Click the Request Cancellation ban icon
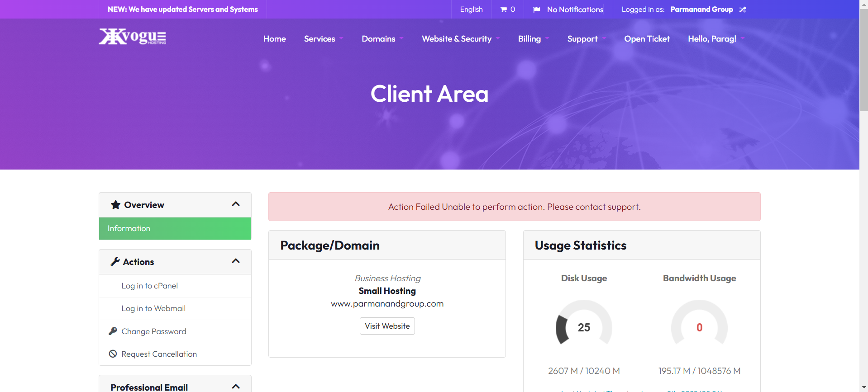868x392 pixels. pyautogui.click(x=113, y=354)
